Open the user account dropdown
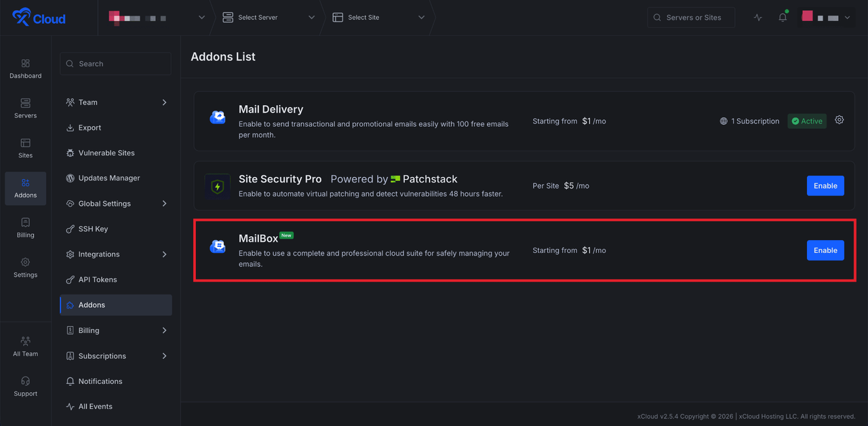This screenshot has width=868, height=426. pos(826,18)
